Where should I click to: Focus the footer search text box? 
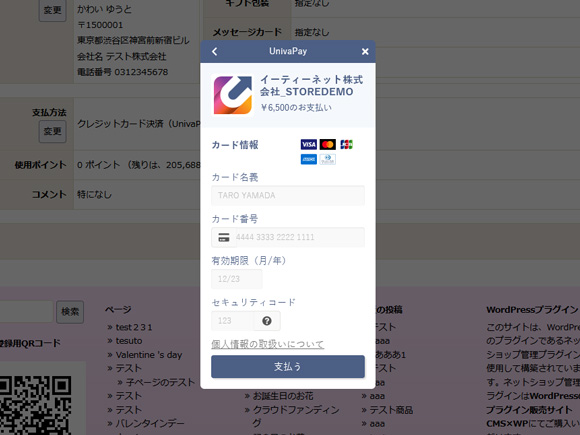(x=26, y=312)
